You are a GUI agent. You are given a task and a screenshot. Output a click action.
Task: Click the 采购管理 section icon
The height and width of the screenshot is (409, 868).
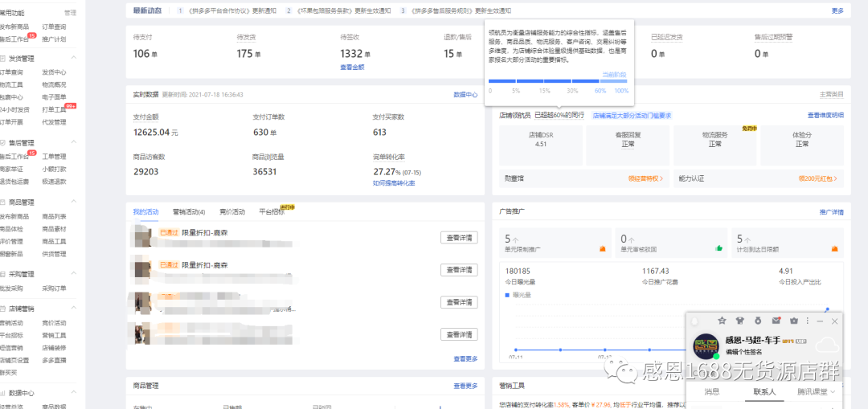click(x=2, y=274)
